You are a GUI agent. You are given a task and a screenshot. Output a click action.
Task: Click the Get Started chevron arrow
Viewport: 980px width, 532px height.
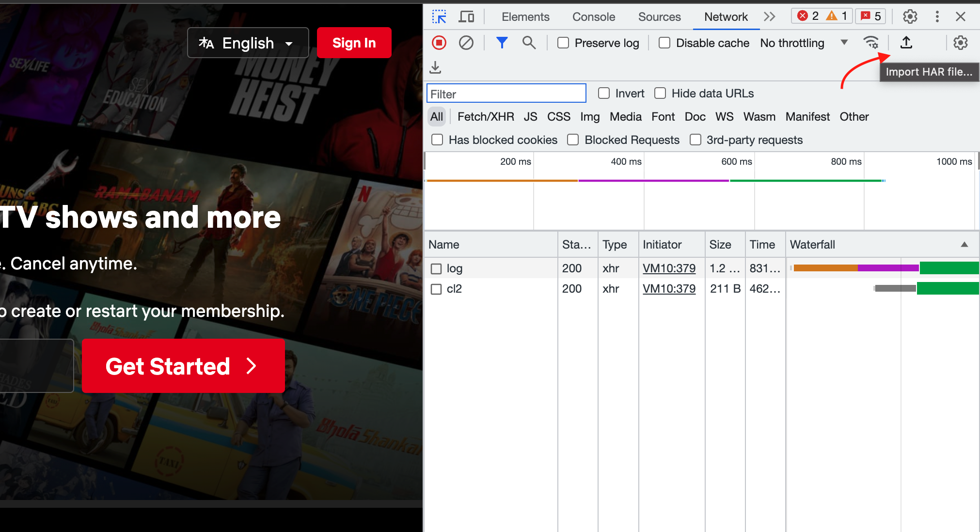point(251,366)
